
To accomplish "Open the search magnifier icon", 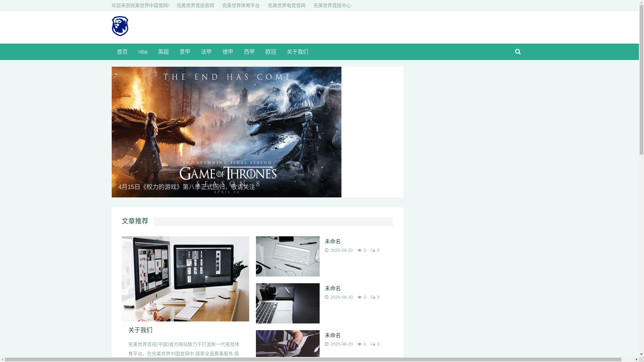I will [518, 52].
